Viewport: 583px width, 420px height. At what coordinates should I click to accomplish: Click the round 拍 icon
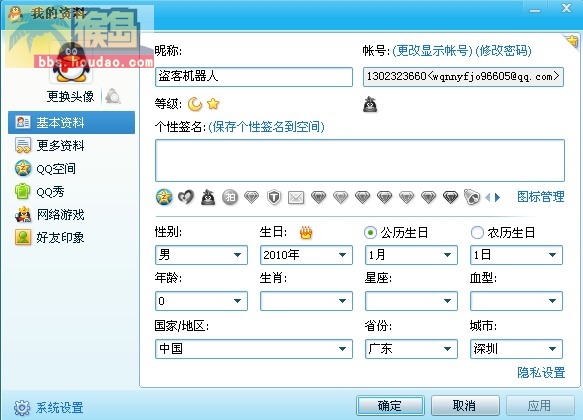[230, 197]
